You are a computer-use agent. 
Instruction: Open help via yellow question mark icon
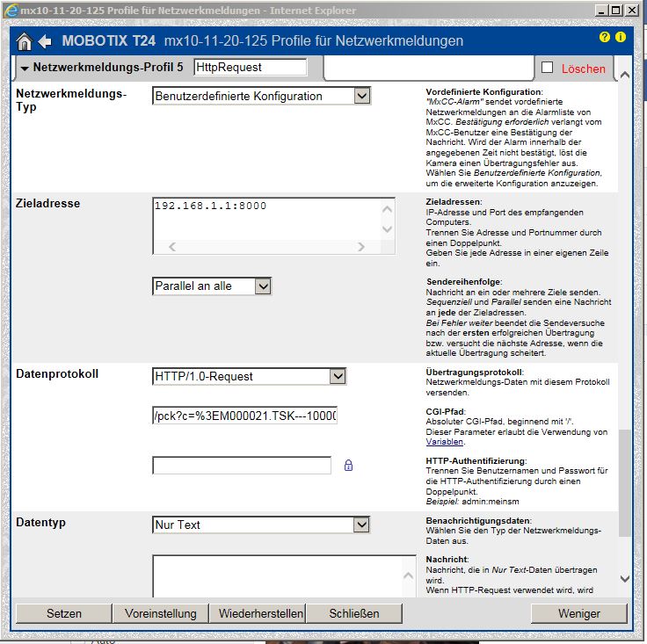[x=604, y=38]
